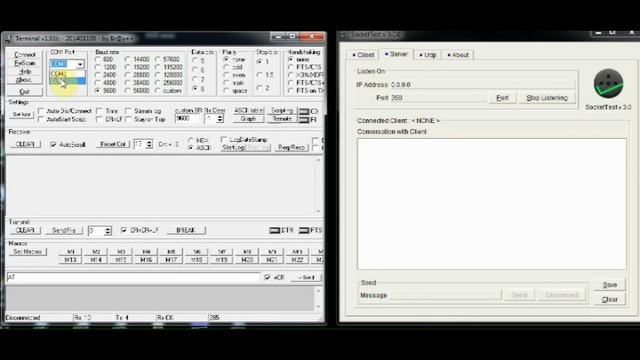Select 2 stop bits

(259, 88)
